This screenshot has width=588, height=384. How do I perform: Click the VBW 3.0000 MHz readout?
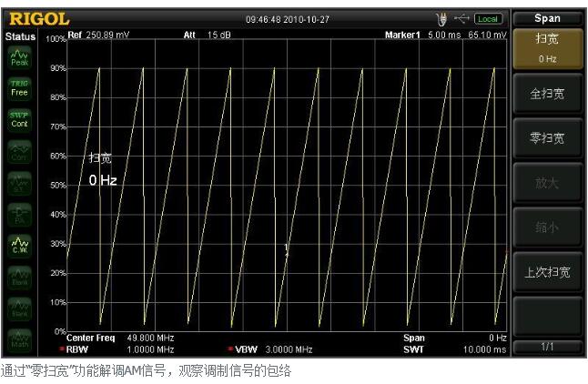coord(273,349)
